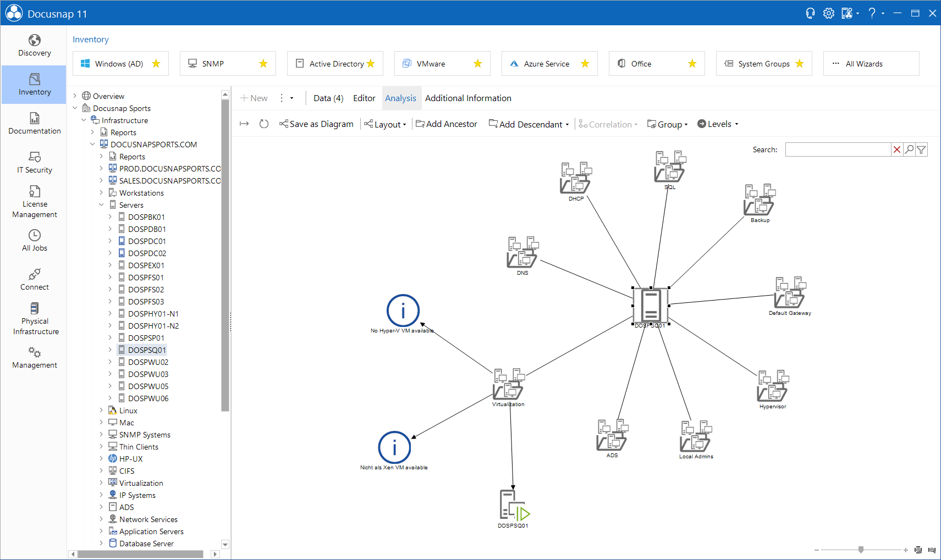Launch the Azure Service wizard

pos(549,64)
